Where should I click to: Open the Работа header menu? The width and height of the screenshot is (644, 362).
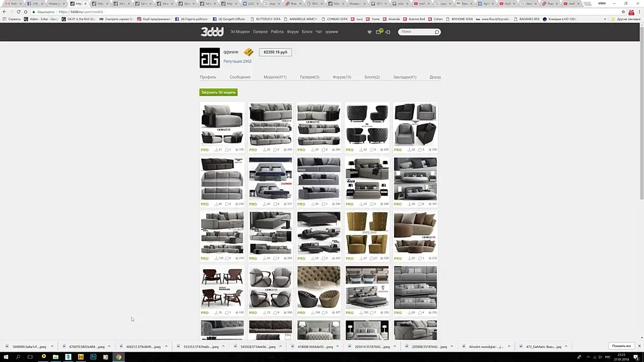(277, 32)
